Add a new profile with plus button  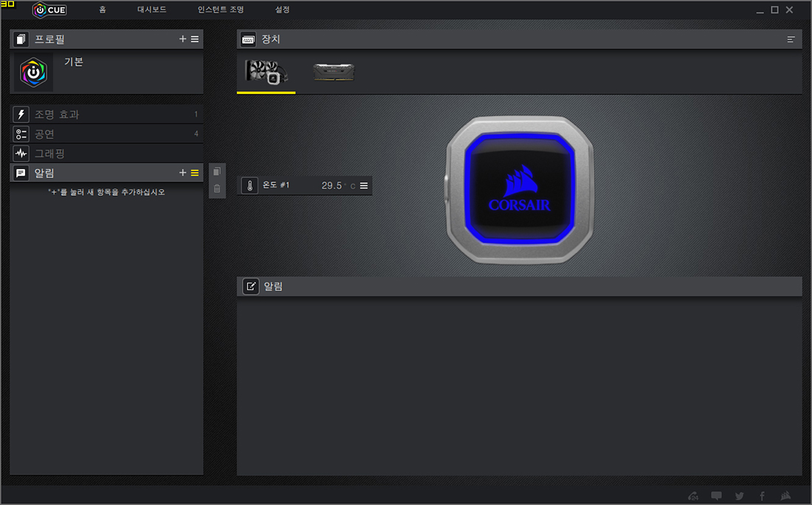(182, 39)
